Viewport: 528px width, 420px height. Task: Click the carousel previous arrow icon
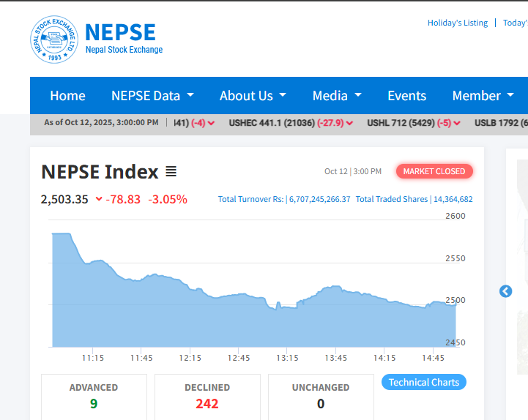coord(505,291)
